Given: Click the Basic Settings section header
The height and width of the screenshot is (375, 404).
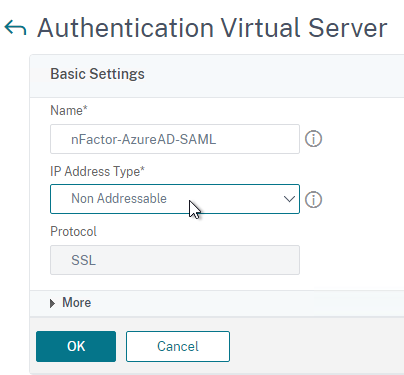Looking at the screenshot, I should [x=97, y=74].
